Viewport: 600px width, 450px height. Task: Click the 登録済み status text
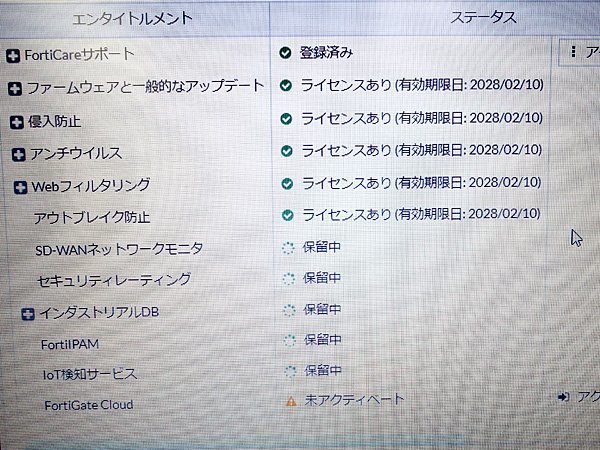(x=326, y=52)
